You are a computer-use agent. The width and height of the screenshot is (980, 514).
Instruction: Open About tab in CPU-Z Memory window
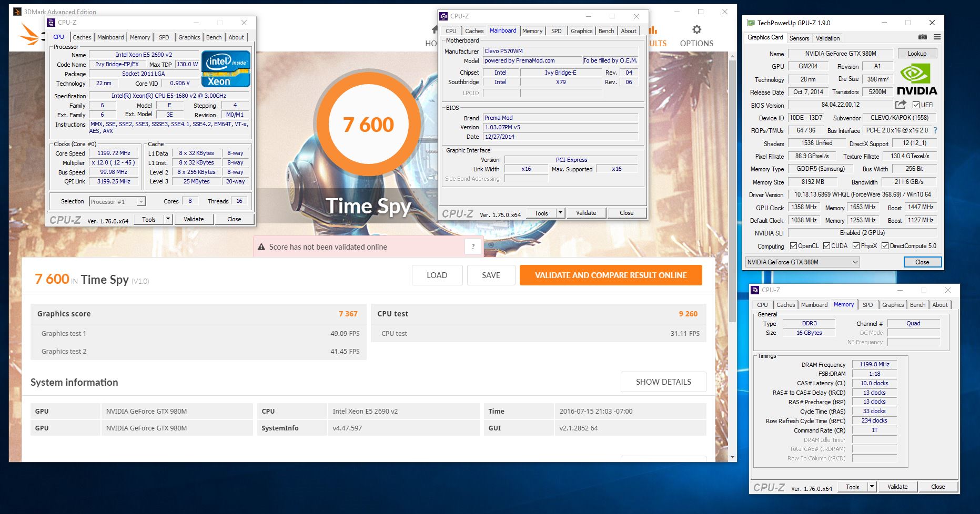point(939,305)
